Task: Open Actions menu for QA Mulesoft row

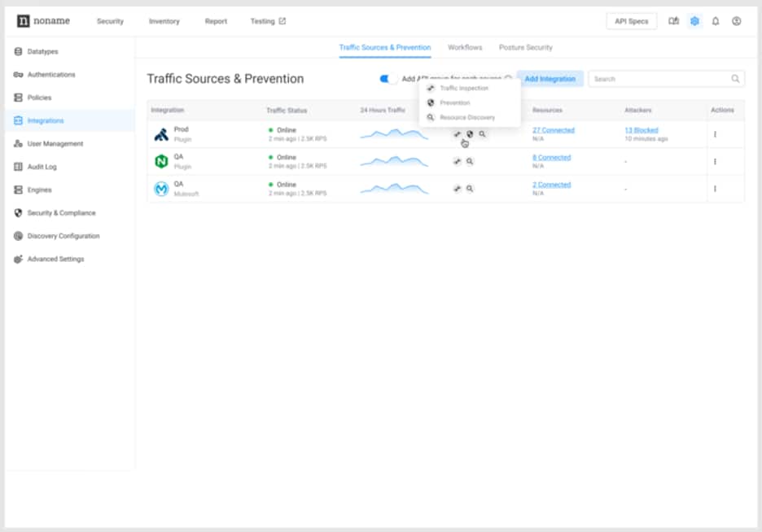Action: point(715,189)
